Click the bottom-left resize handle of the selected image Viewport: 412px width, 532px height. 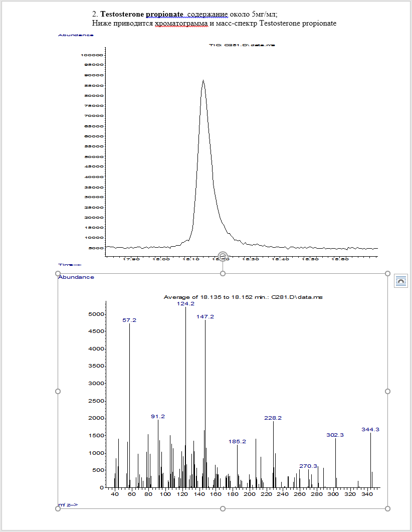(58, 508)
